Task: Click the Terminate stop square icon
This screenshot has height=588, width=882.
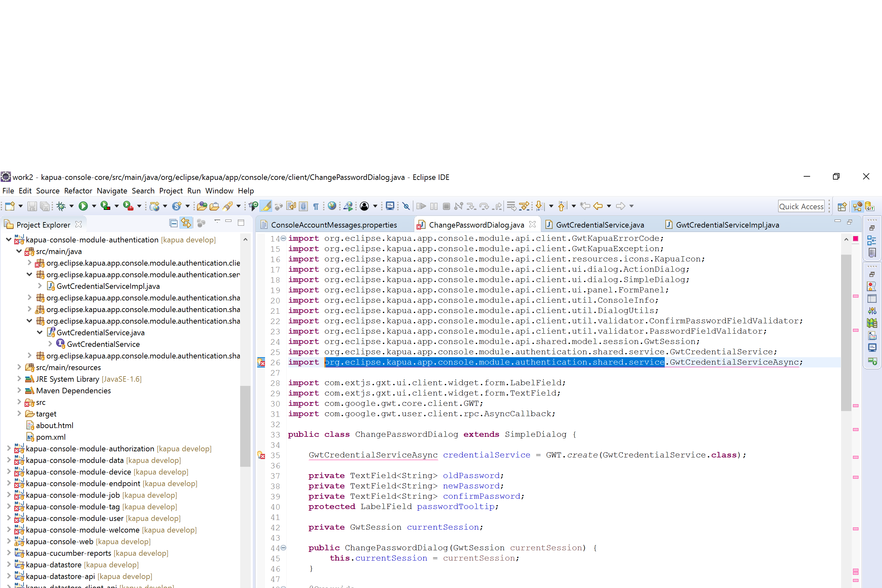Action: 446,206
